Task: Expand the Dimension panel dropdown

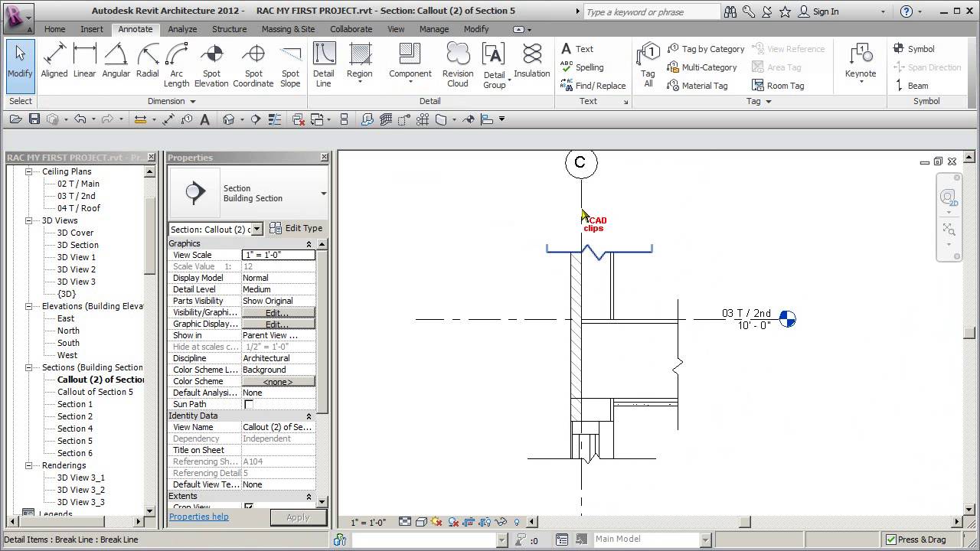Action: (171, 101)
